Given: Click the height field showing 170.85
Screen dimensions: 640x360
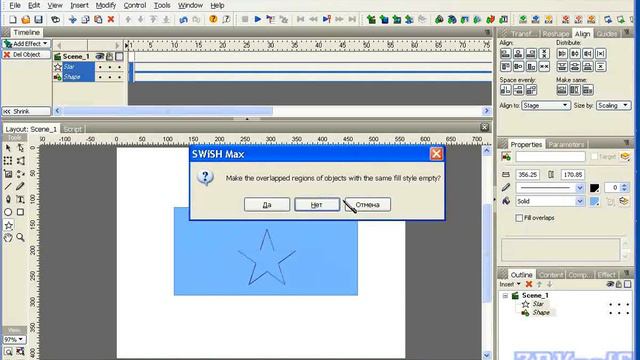Looking at the screenshot, I should pyautogui.click(x=573, y=174).
